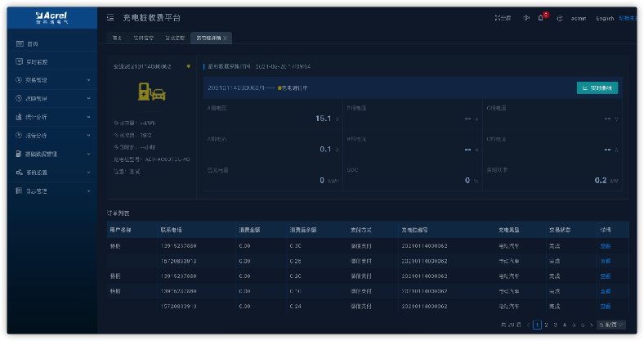The height and width of the screenshot is (341, 644).
Task: Switch to the first tab in tab bar
Action: tap(118, 38)
